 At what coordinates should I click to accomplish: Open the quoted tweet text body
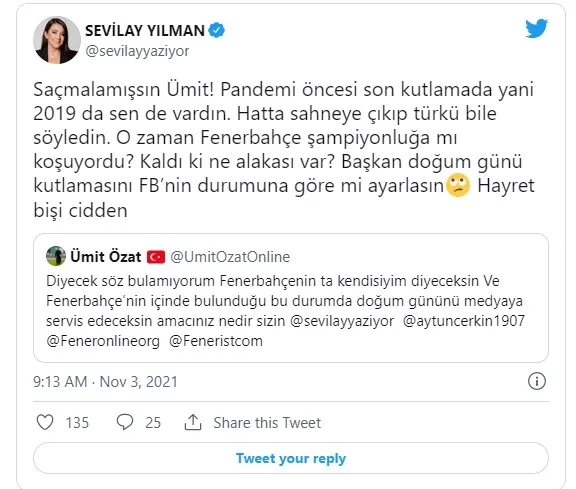[285, 311]
